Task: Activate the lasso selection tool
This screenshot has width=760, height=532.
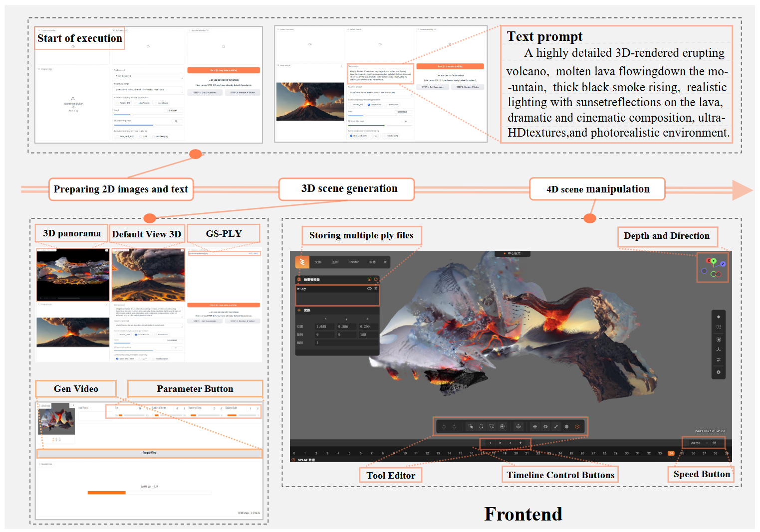Action: point(481,426)
